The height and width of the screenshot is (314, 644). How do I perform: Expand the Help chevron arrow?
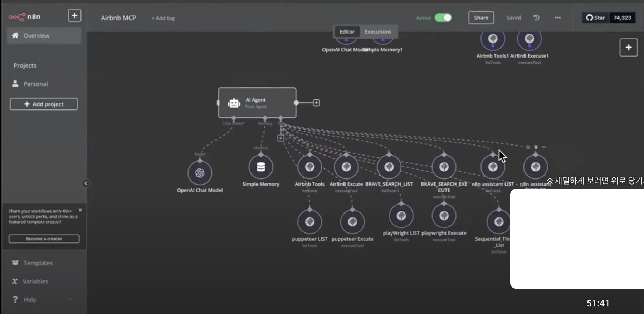[70, 300]
